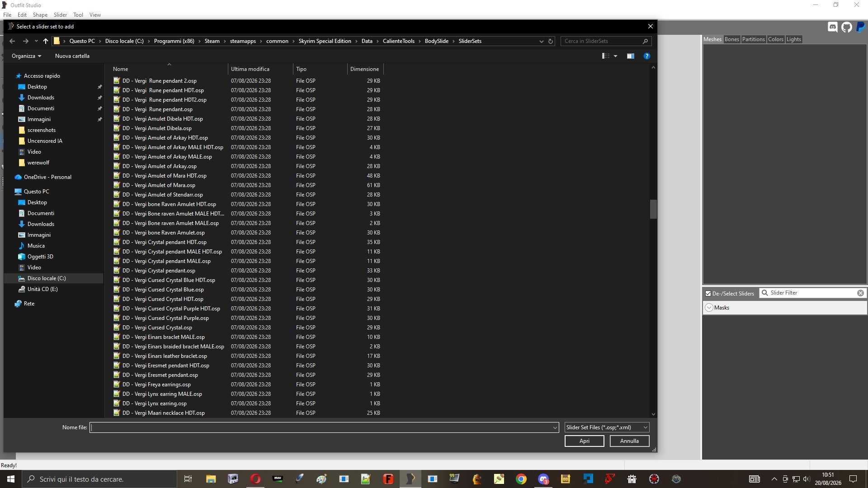This screenshot has width=868, height=488.
Task: Open the Organizza dropdown menu
Action: click(26, 56)
